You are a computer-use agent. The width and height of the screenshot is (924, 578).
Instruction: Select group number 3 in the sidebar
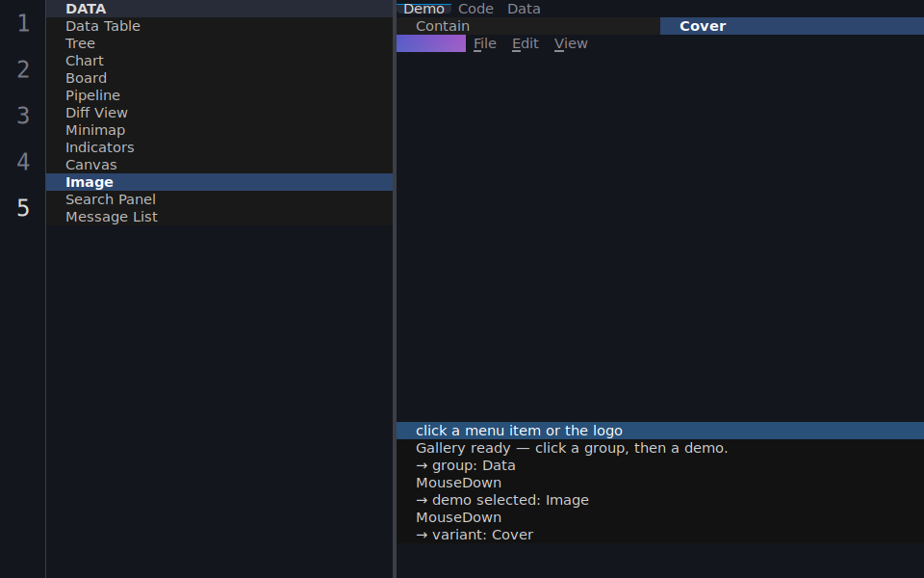pos(23,116)
